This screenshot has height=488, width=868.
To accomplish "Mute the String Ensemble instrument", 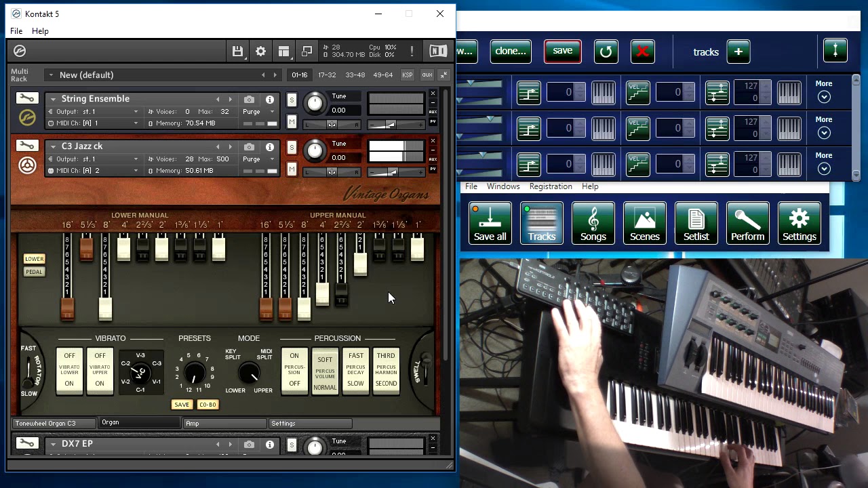I will [x=292, y=121].
